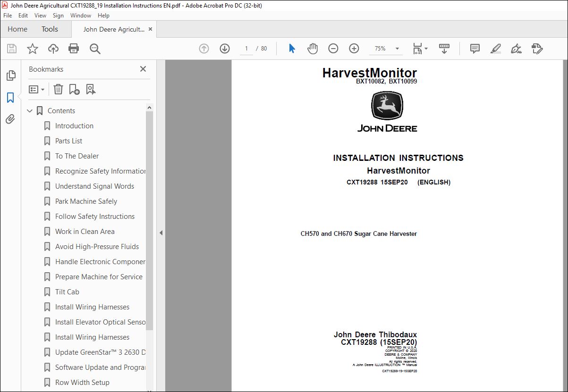Open Handle Electronic Components bookmark

click(x=100, y=262)
